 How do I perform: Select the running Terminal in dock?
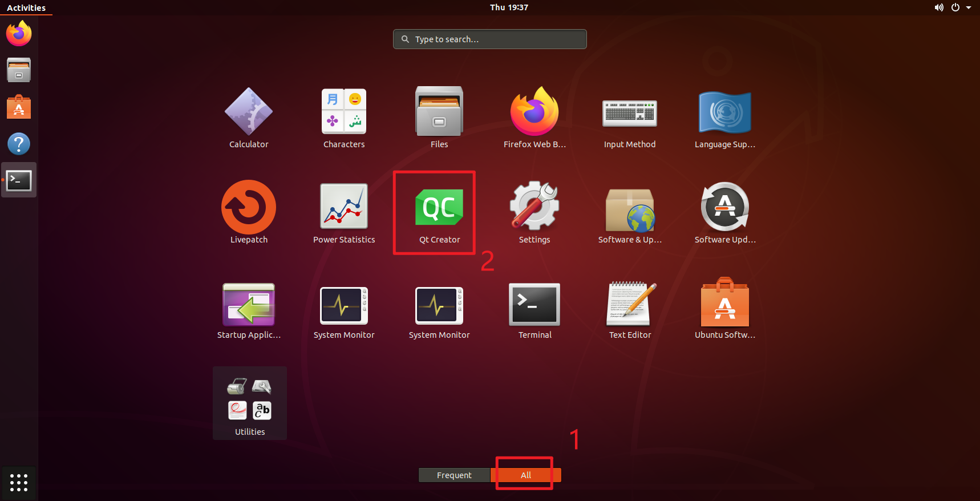[19, 180]
